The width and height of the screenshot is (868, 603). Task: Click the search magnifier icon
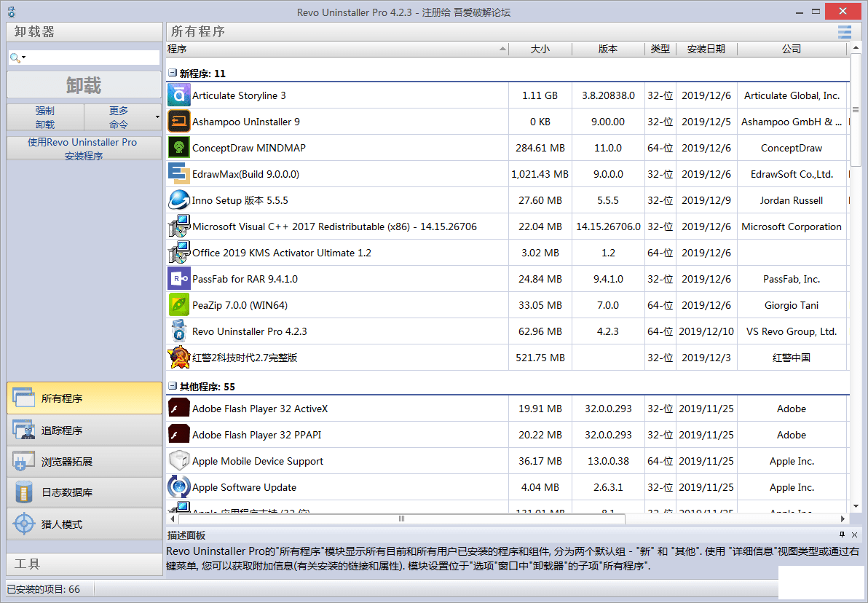[x=15, y=58]
